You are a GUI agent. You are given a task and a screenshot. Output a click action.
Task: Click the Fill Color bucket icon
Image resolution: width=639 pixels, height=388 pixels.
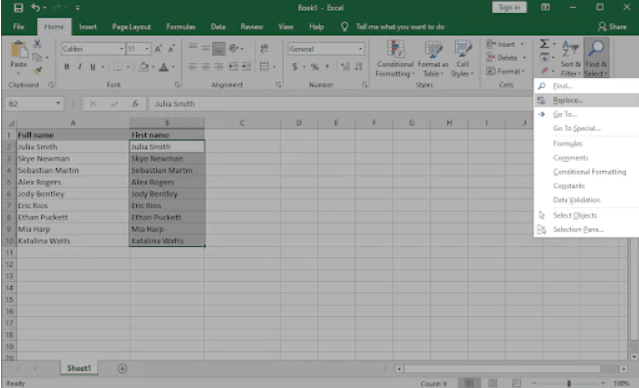144,67
